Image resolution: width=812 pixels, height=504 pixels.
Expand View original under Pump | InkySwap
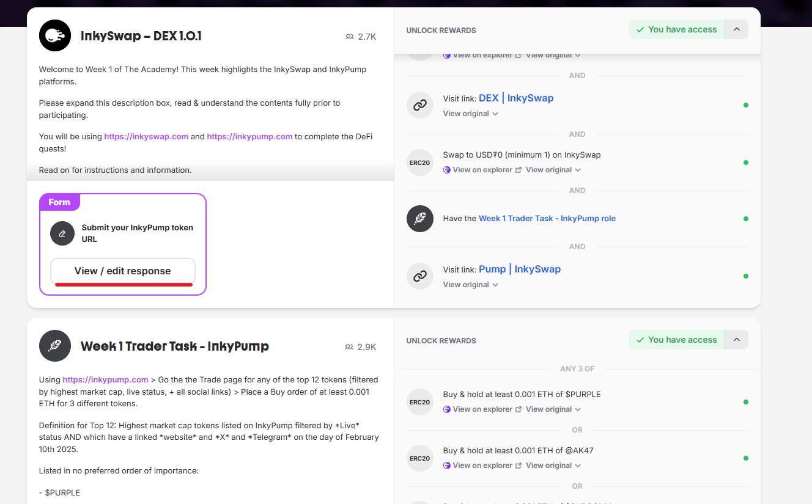(471, 285)
